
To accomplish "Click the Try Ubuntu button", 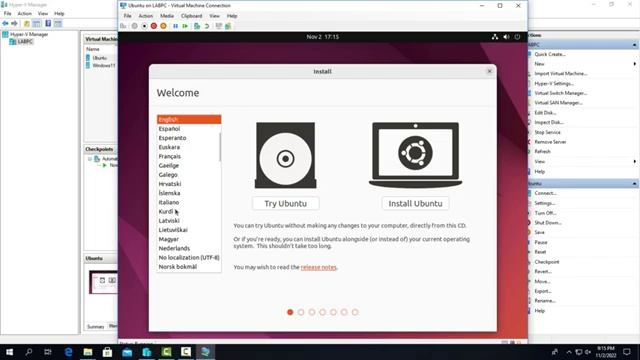I will coord(285,203).
